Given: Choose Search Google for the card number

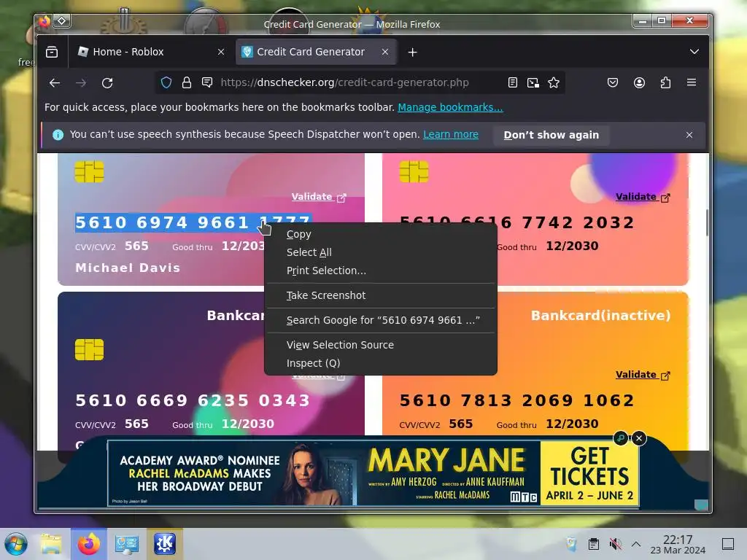Looking at the screenshot, I should pyautogui.click(x=380, y=320).
